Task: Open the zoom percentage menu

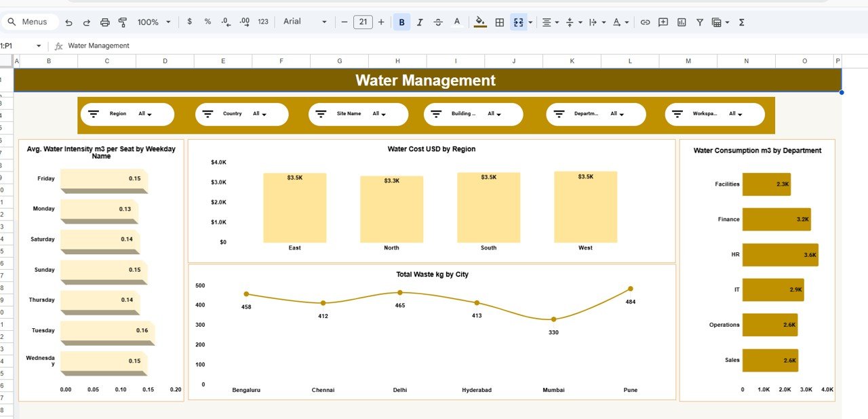Action: pyautogui.click(x=151, y=22)
